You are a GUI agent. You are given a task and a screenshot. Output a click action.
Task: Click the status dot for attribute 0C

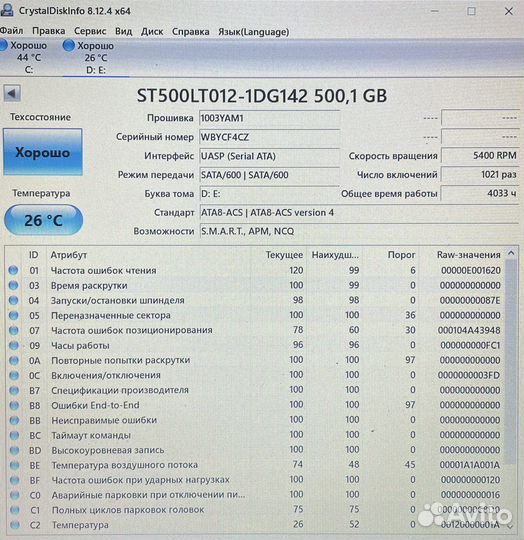(x=14, y=375)
